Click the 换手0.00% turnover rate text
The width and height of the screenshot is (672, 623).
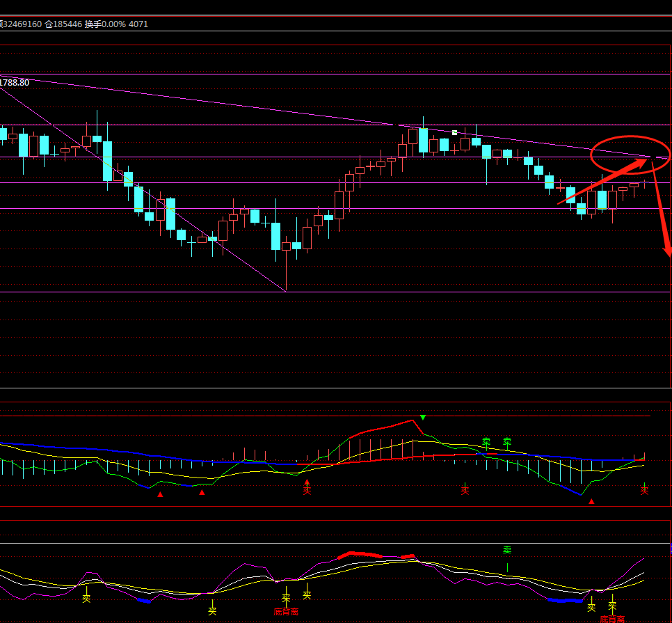coord(105,24)
